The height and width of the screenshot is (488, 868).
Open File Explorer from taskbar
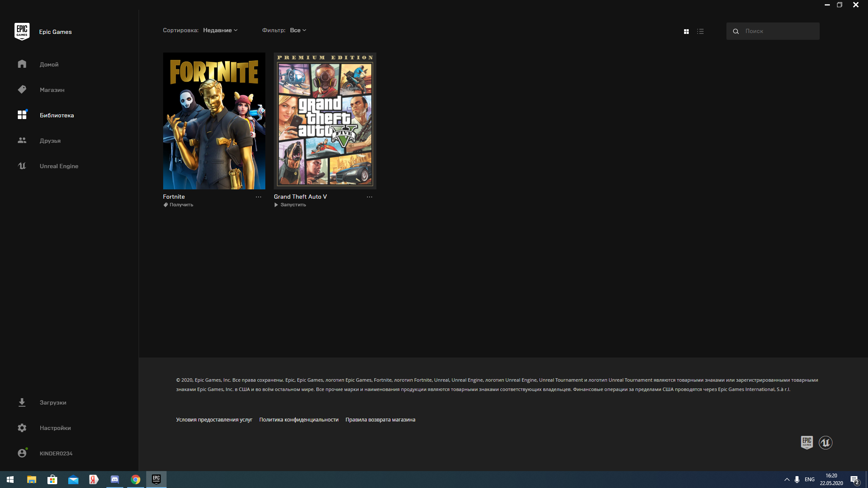[x=31, y=480]
